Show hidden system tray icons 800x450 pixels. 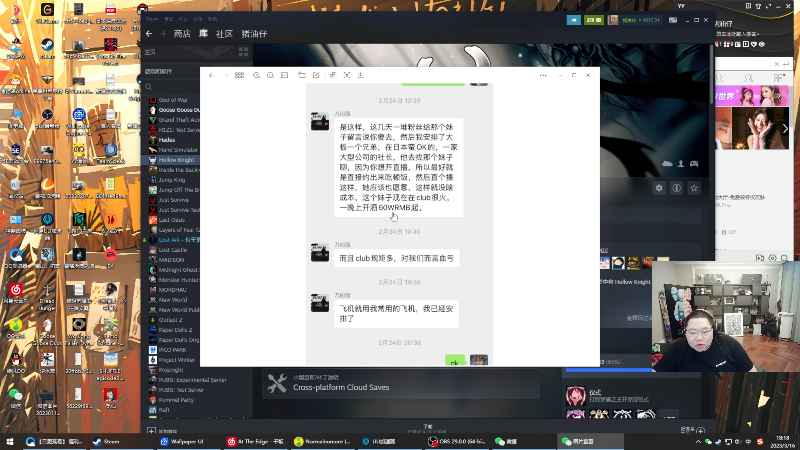tap(698, 441)
